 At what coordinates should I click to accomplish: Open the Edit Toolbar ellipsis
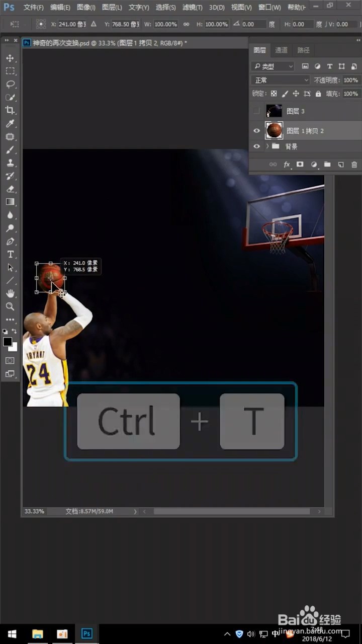(x=10, y=319)
